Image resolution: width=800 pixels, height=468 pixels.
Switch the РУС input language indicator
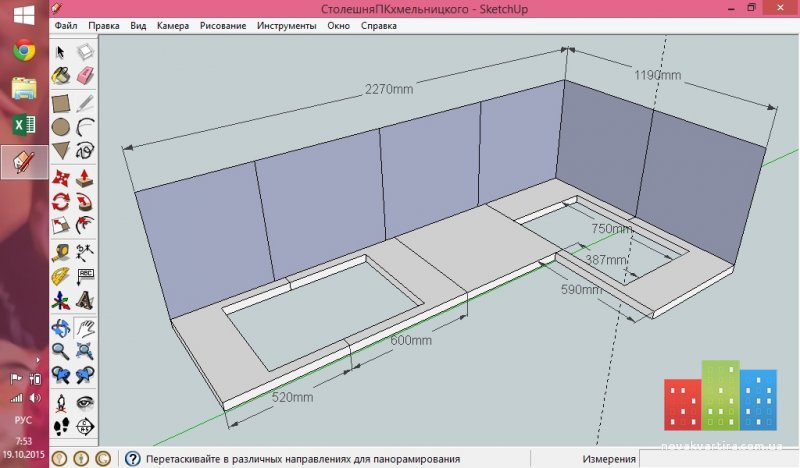(23, 420)
